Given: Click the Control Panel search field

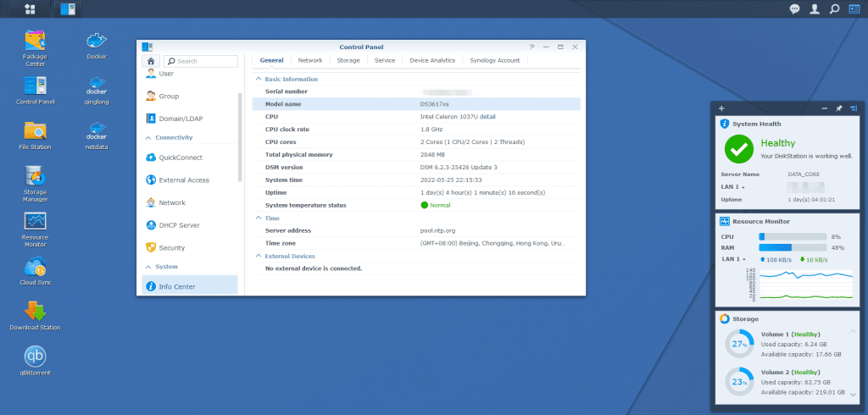Looking at the screenshot, I should pyautogui.click(x=200, y=61).
